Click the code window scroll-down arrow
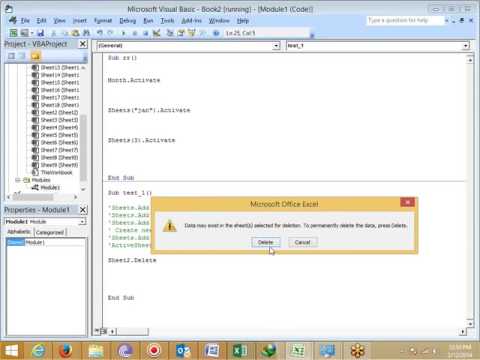Viewport: 480px width, 360px height. point(470,323)
